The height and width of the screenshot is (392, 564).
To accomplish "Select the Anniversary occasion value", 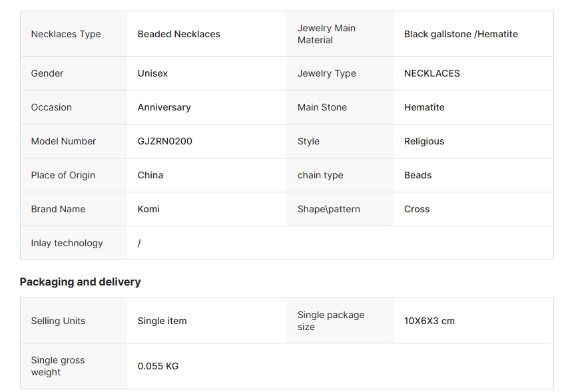I will [x=164, y=107].
